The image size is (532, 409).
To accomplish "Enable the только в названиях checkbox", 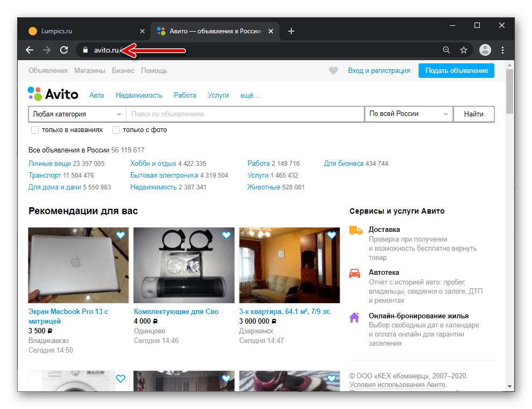I will click(34, 130).
